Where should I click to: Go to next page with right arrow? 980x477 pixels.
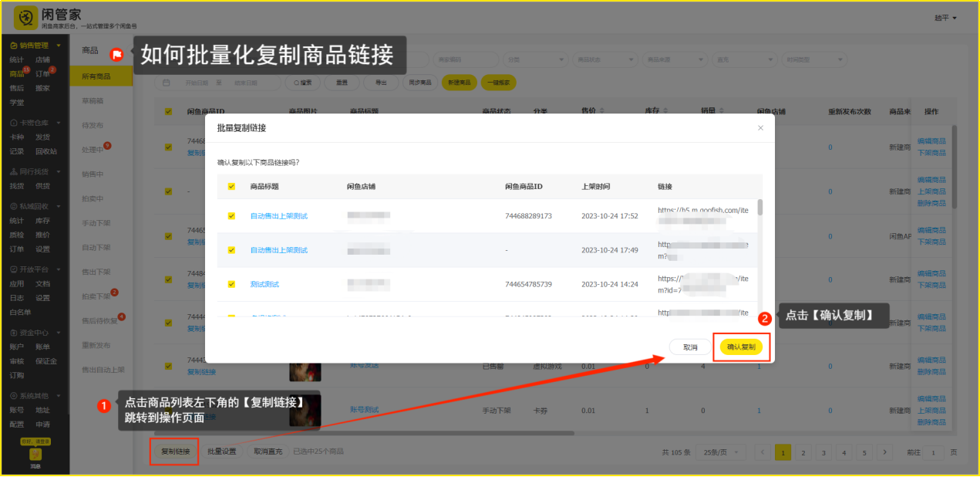[885, 452]
